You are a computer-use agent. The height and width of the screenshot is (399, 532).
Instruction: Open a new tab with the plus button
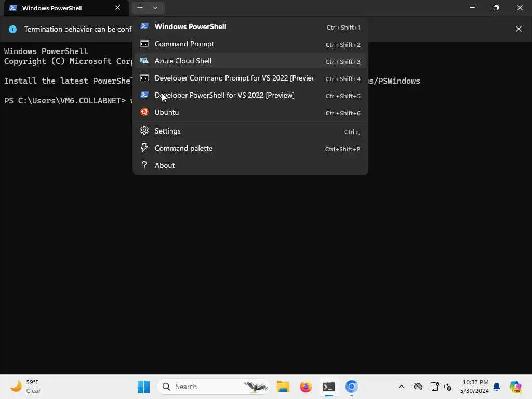[x=140, y=7]
